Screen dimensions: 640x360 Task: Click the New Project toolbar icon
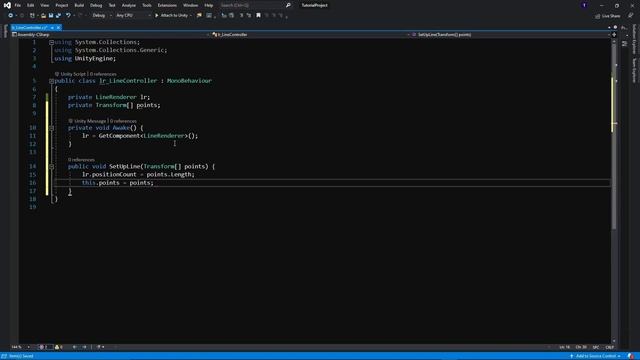pos(32,16)
